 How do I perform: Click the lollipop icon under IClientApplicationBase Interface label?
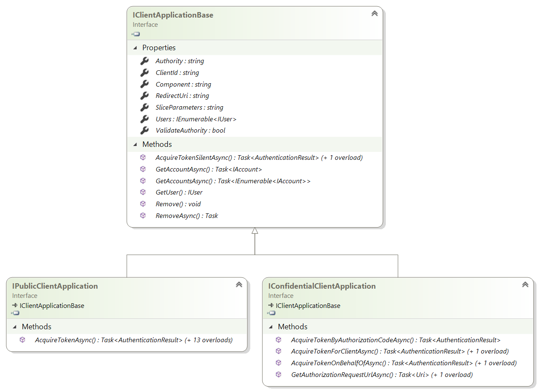136,34
